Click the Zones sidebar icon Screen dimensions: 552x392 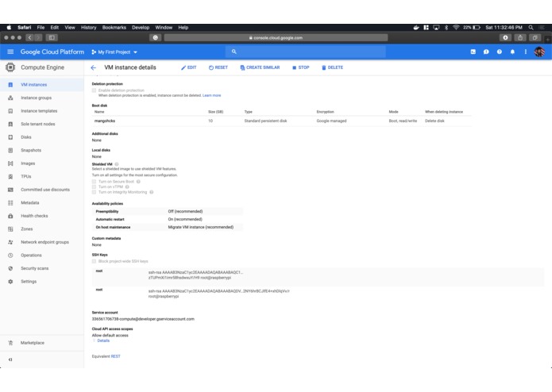pyautogui.click(x=10, y=229)
